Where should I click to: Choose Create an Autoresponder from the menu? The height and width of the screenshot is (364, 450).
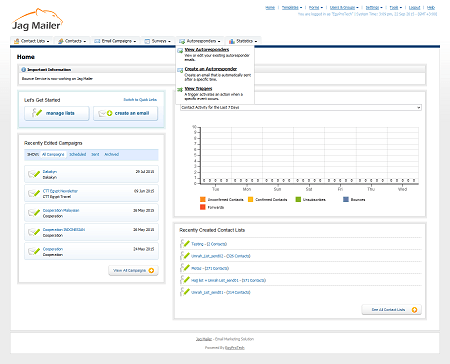[211, 69]
